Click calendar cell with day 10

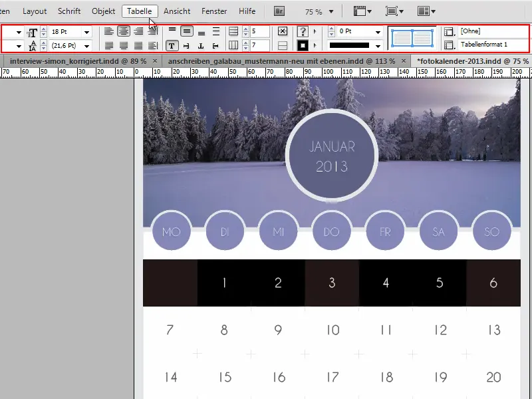click(x=332, y=330)
